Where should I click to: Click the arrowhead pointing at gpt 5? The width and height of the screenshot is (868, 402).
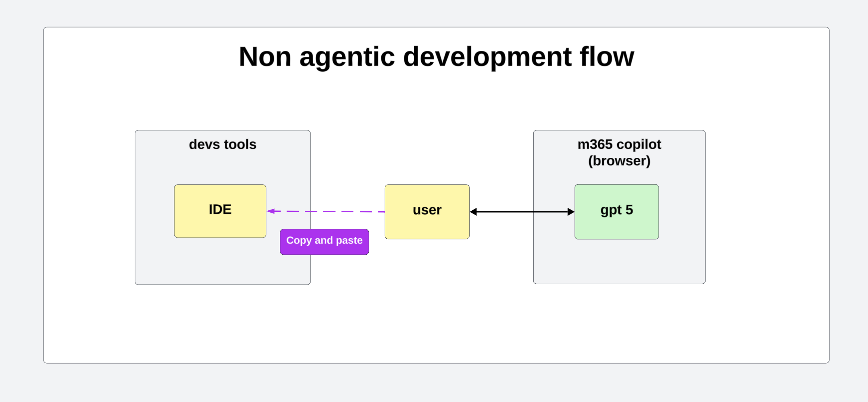coord(570,211)
